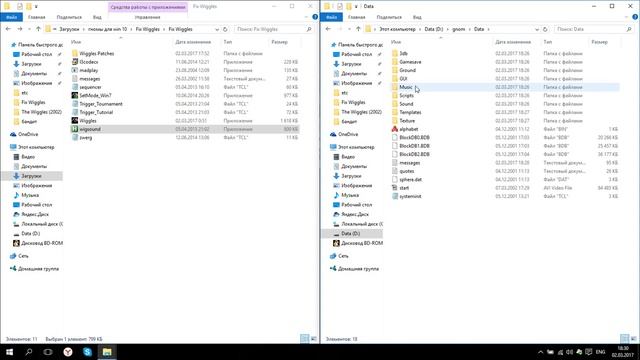The height and width of the screenshot is (360, 640).
Task: Open Музыка in the left window sidebar
Action: [x=30, y=195]
